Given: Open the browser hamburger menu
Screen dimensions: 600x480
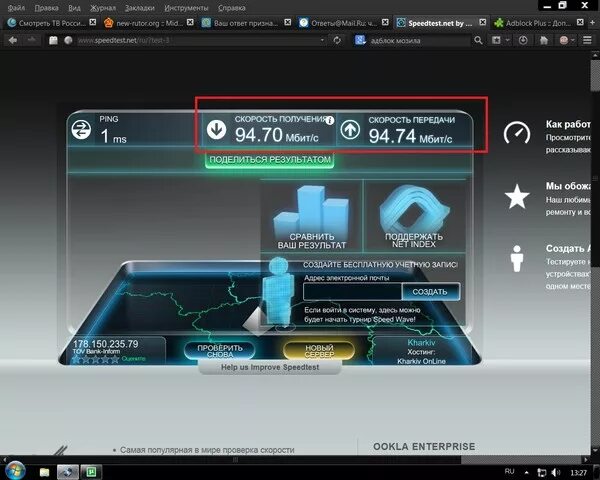Looking at the screenshot, I should (587, 40).
